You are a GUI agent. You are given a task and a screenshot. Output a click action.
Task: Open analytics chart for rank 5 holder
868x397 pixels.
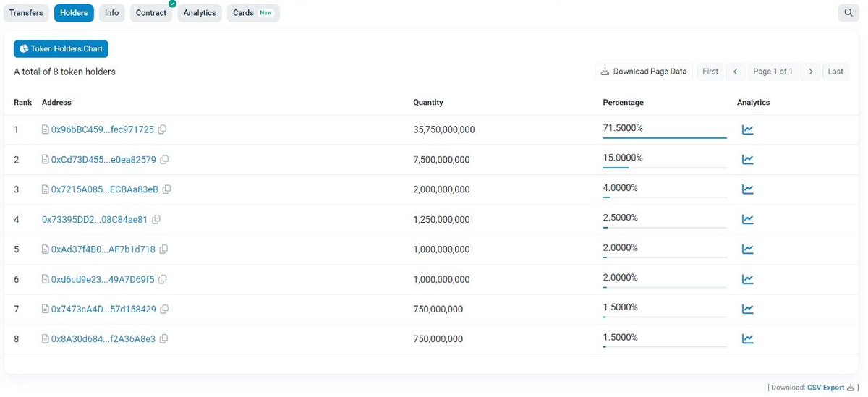point(747,249)
